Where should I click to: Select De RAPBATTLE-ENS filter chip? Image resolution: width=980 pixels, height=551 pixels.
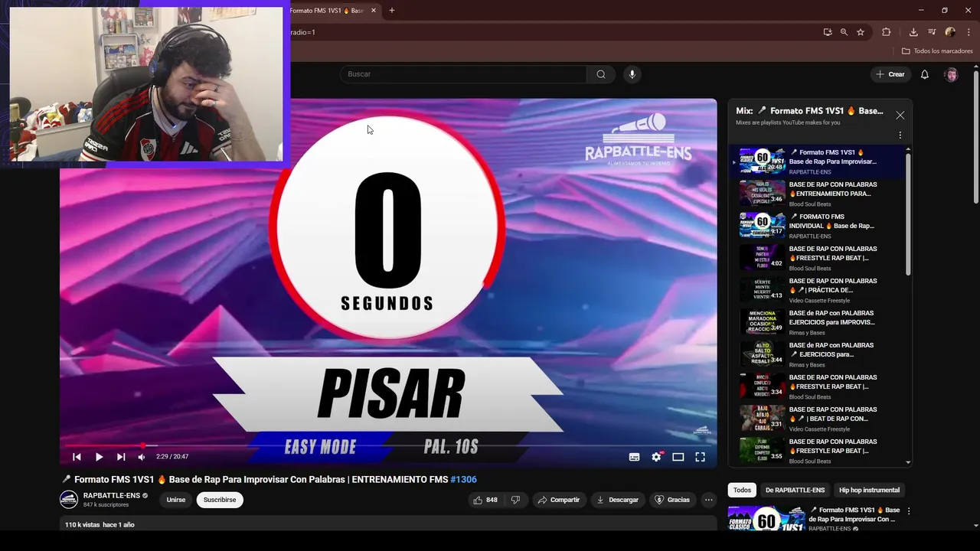pyautogui.click(x=795, y=490)
